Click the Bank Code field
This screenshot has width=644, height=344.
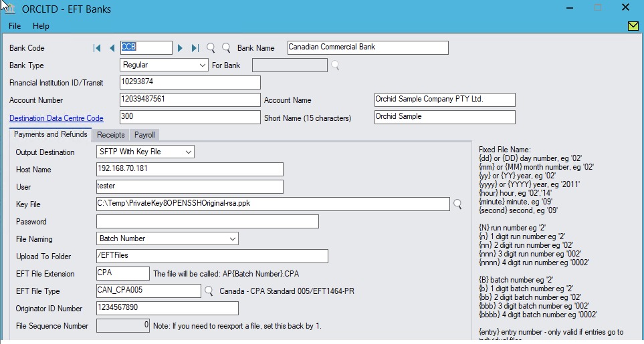(146, 47)
